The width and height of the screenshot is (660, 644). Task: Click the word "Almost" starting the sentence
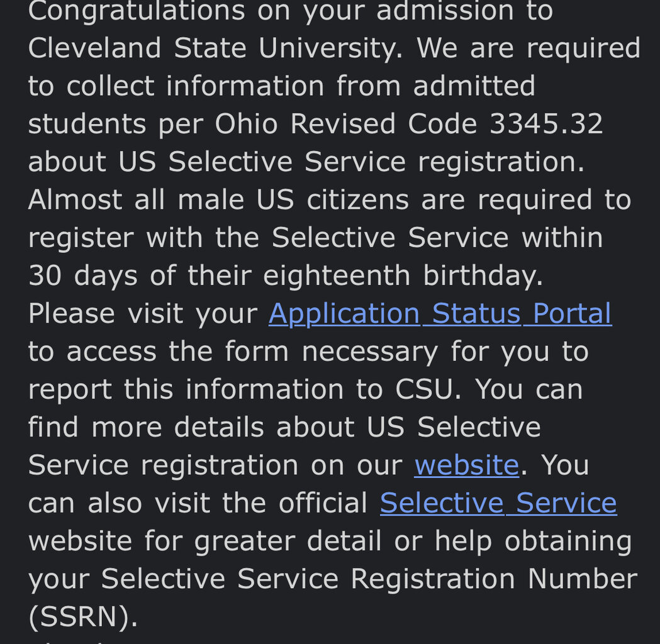tap(75, 200)
